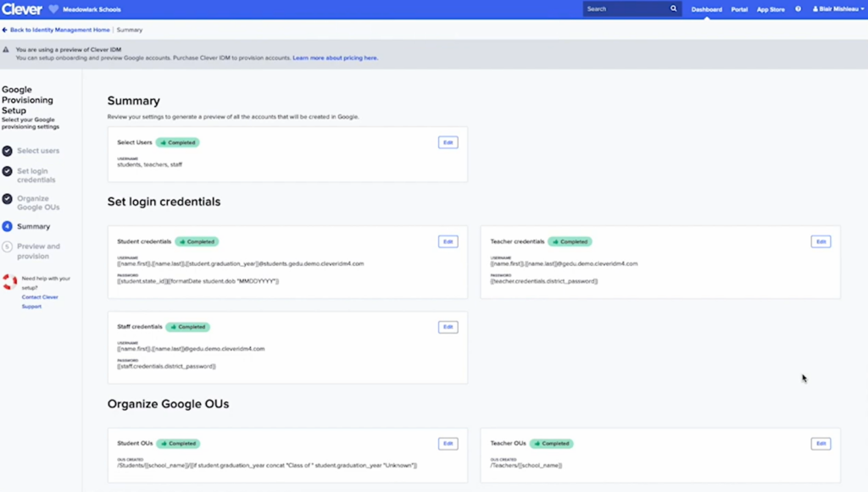Open the Blair Mishleau account dropdown
This screenshot has width=868, height=492.
point(838,9)
